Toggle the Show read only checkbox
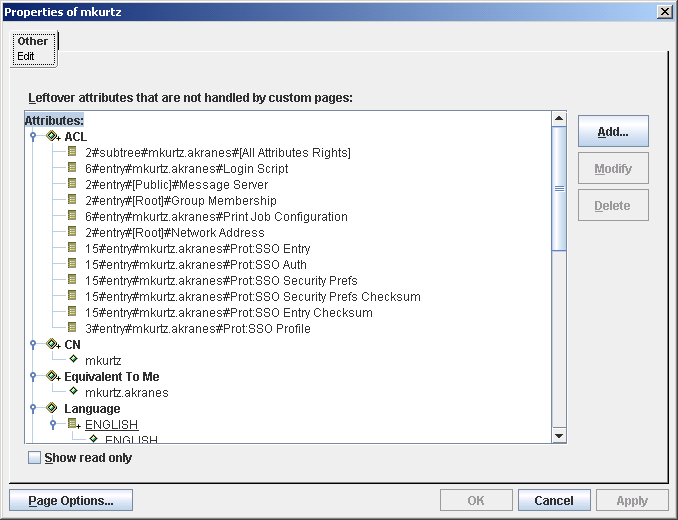The image size is (678, 520). click(34, 457)
